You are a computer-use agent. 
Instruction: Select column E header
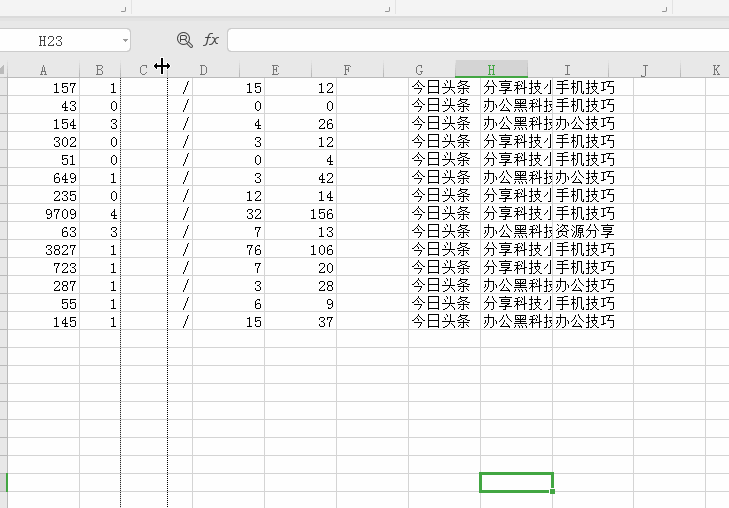[275, 70]
